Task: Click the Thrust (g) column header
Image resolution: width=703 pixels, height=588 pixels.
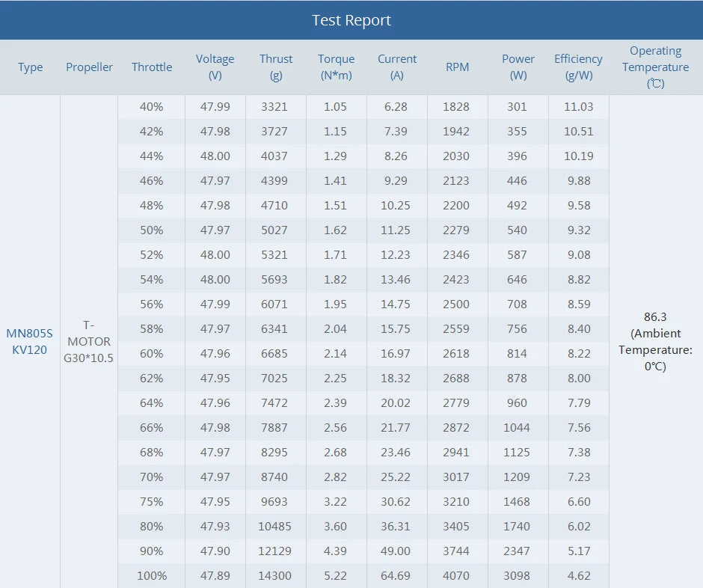Action: coord(276,67)
